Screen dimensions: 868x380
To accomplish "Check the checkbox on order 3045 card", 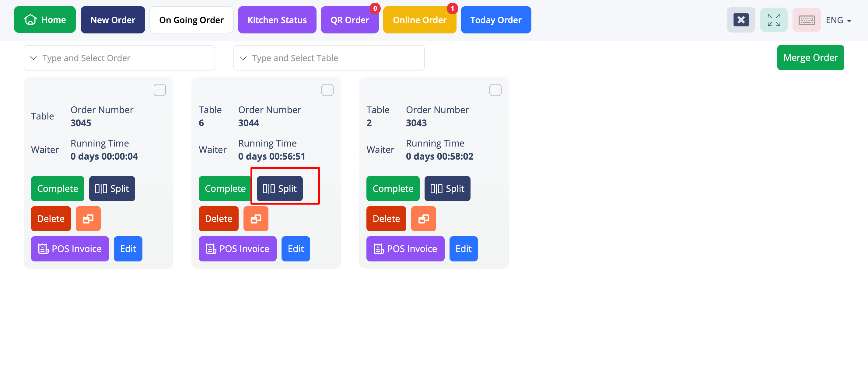I will tap(160, 90).
